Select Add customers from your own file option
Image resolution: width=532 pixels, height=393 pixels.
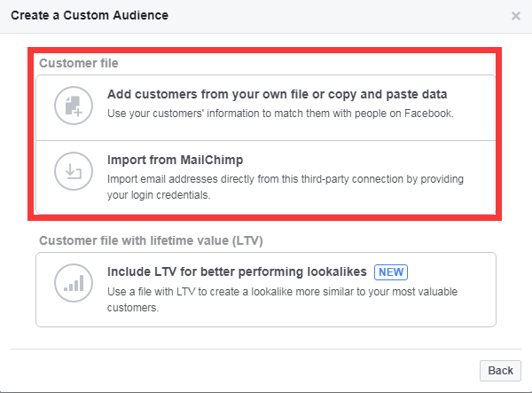pyautogui.click(x=266, y=108)
